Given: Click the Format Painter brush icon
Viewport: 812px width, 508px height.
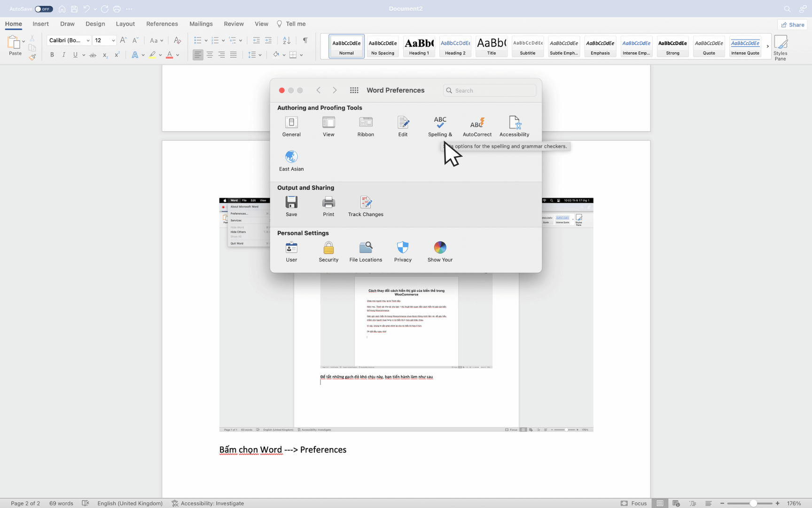Looking at the screenshot, I should pos(32,57).
